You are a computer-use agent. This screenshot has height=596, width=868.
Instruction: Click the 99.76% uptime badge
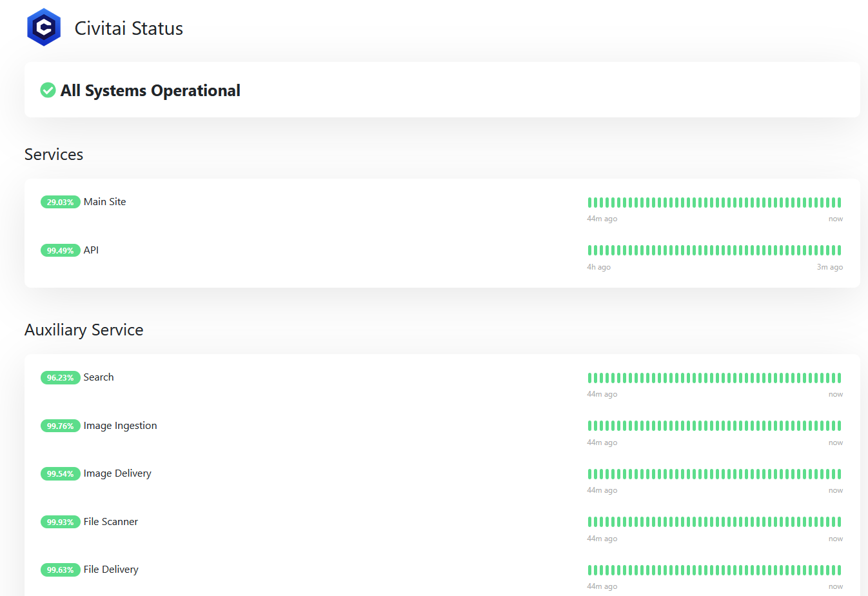[x=61, y=426]
